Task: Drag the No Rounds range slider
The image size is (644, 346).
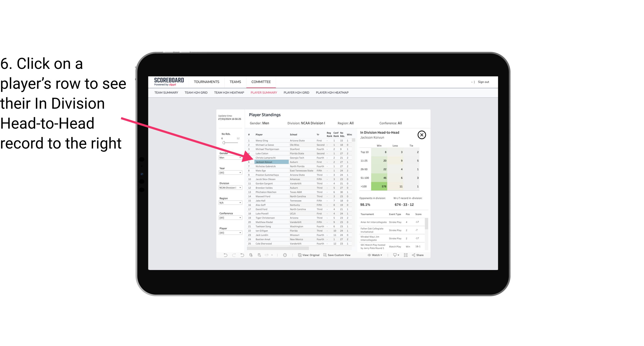Action: coord(224,143)
